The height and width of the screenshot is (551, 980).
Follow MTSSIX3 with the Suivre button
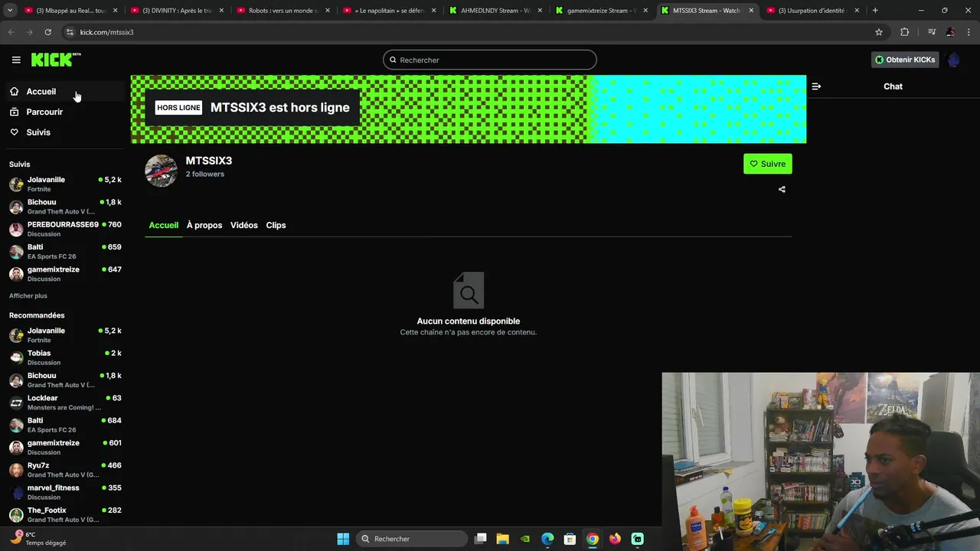click(767, 164)
